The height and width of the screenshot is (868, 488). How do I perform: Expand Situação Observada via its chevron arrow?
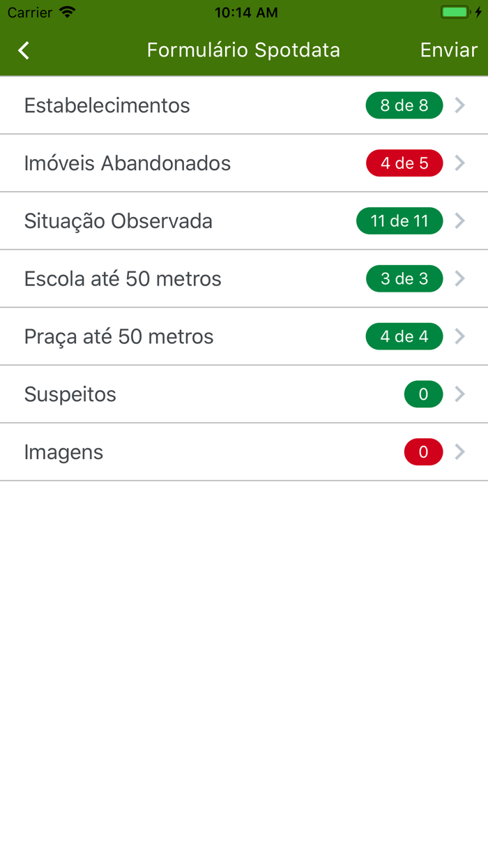(x=460, y=220)
